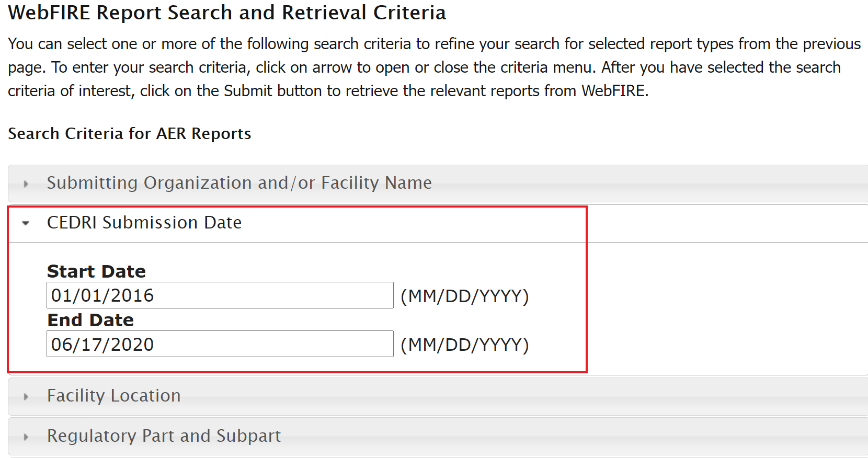868x458 pixels.
Task: Click the End Date label
Action: 91,320
